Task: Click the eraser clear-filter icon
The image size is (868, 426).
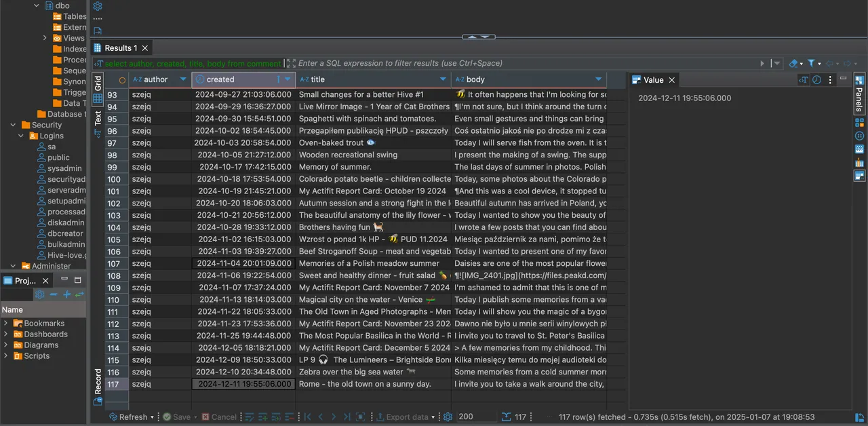Action: click(793, 63)
